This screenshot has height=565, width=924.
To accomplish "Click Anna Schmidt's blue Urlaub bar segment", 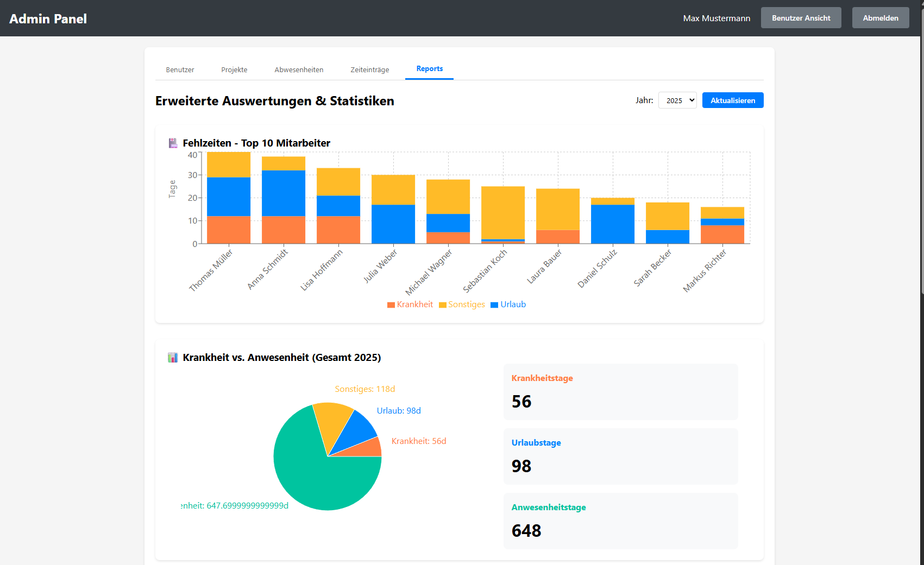I will [283, 193].
